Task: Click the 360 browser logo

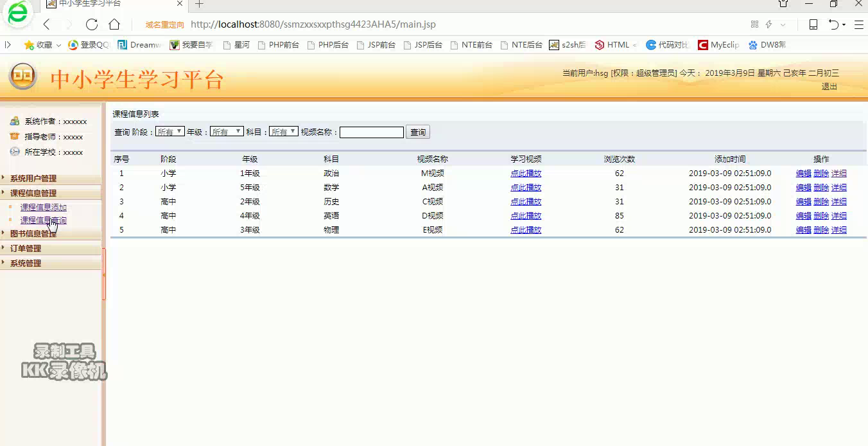Action: point(18,14)
